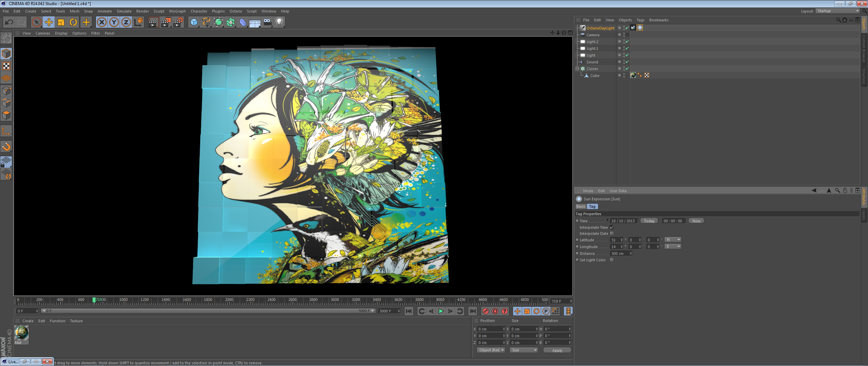Enable the Texture mode checkerboard icon
Screen dimensions: 868x366
point(6,66)
